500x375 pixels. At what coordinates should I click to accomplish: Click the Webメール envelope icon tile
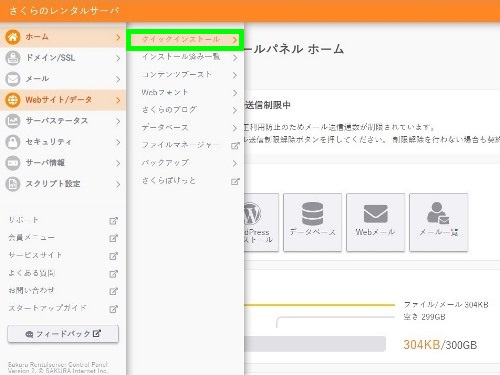point(375,222)
